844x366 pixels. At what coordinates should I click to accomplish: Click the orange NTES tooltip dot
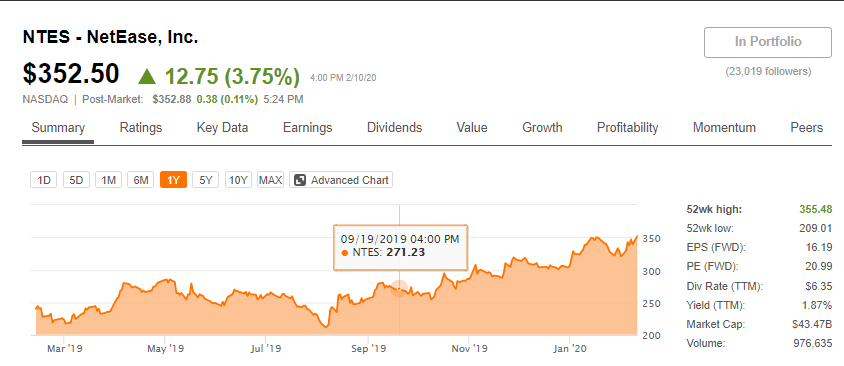point(344,252)
